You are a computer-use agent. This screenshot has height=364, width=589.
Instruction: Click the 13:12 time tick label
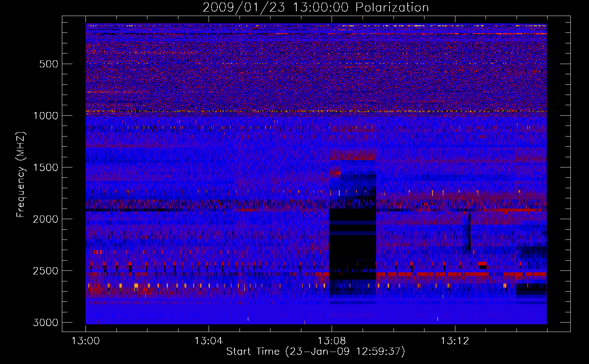(455, 341)
